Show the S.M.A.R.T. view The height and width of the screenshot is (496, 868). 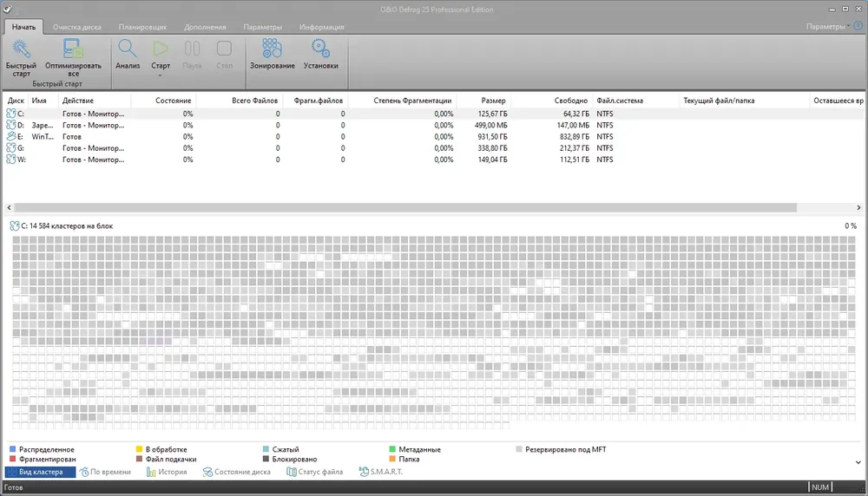pos(381,472)
